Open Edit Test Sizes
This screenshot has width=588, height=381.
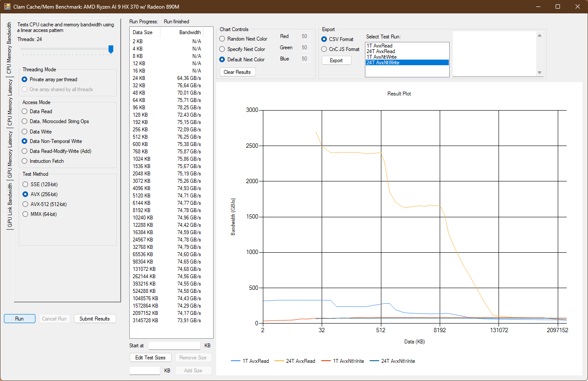click(x=150, y=358)
